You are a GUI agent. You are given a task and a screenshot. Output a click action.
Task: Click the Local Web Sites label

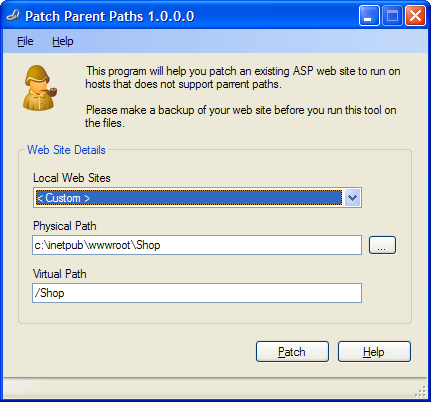[72, 178]
